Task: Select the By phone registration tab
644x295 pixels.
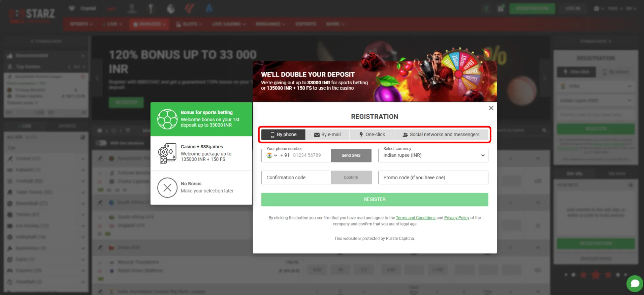Action: click(x=283, y=135)
